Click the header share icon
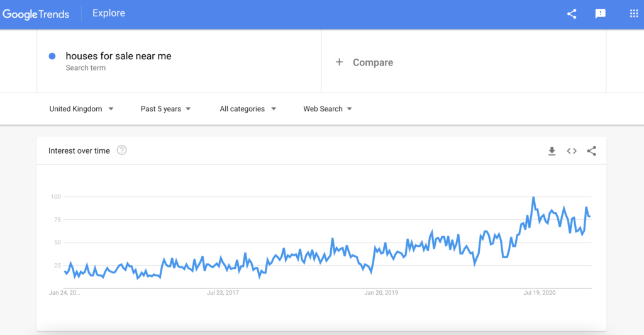 point(572,14)
